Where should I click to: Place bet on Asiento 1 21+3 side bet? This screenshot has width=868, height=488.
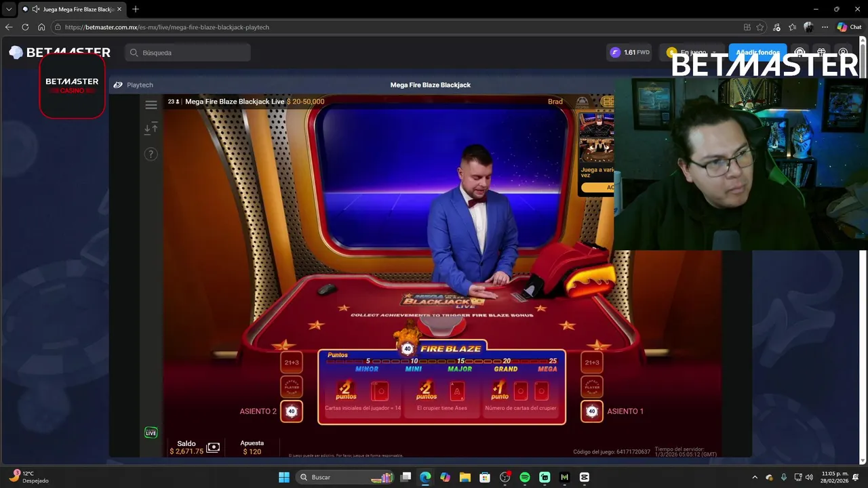(x=592, y=363)
